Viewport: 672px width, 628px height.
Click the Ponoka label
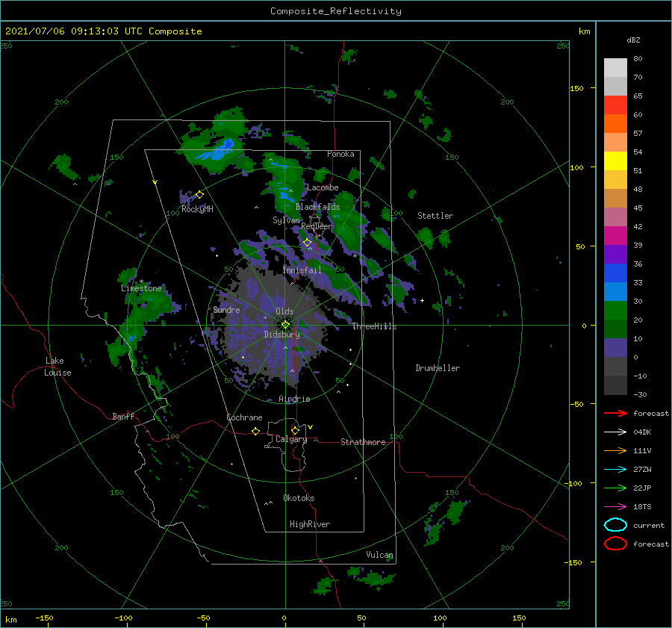click(x=340, y=154)
